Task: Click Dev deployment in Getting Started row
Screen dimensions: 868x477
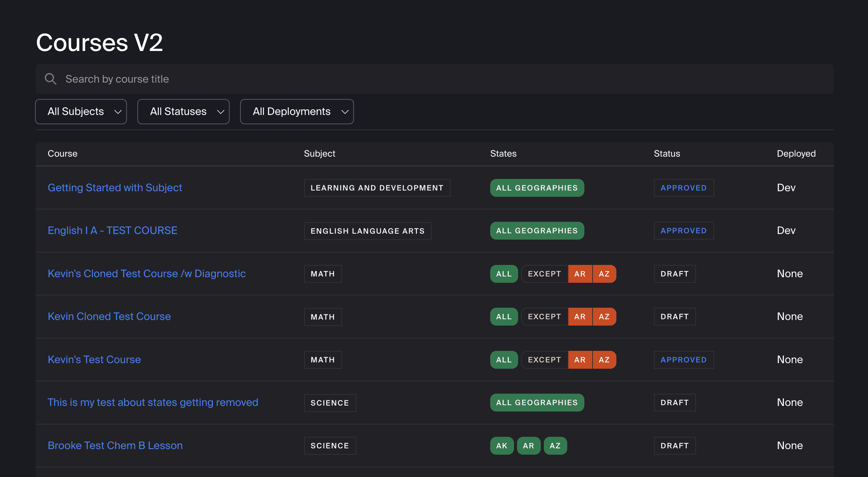Action: pyautogui.click(x=786, y=188)
